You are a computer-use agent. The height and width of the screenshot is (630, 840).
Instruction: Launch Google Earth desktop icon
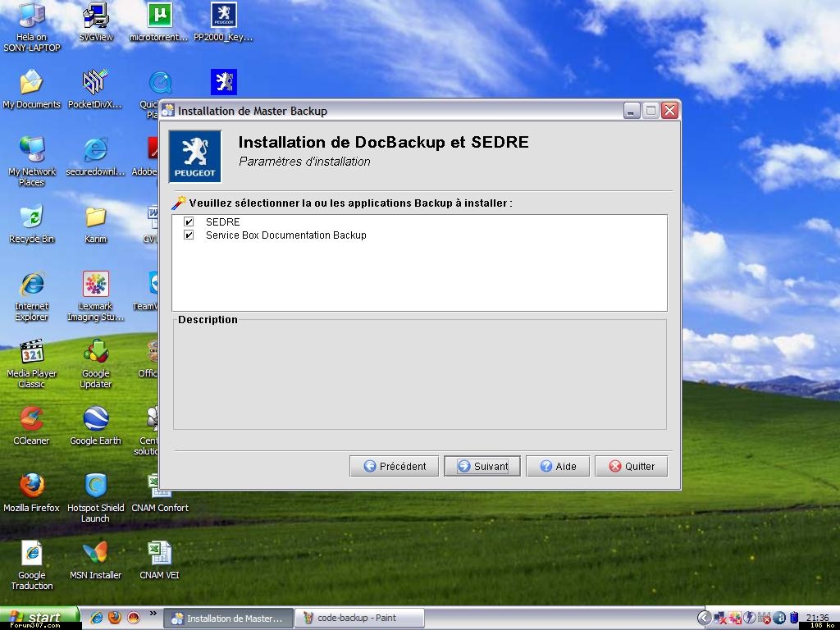(96, 426)
